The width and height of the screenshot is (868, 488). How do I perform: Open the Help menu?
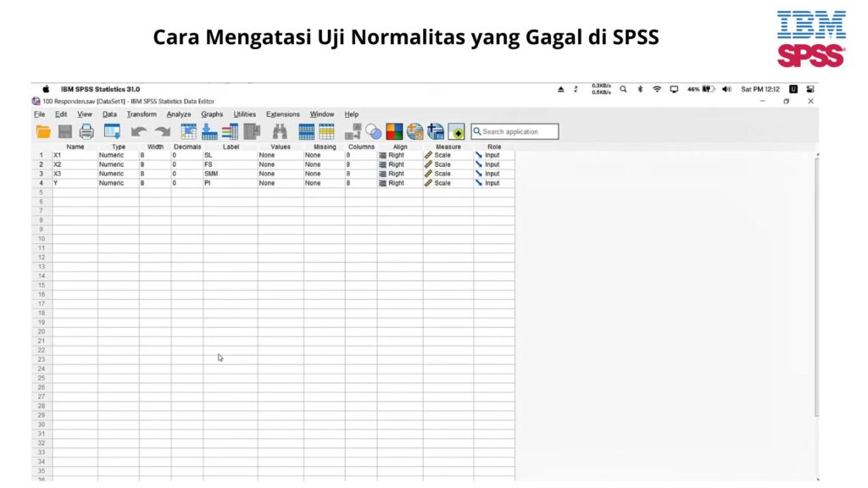coord(352,114)
